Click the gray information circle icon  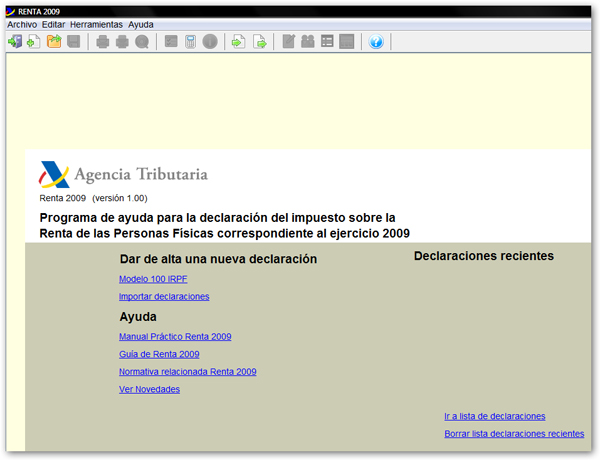[210, 41]
